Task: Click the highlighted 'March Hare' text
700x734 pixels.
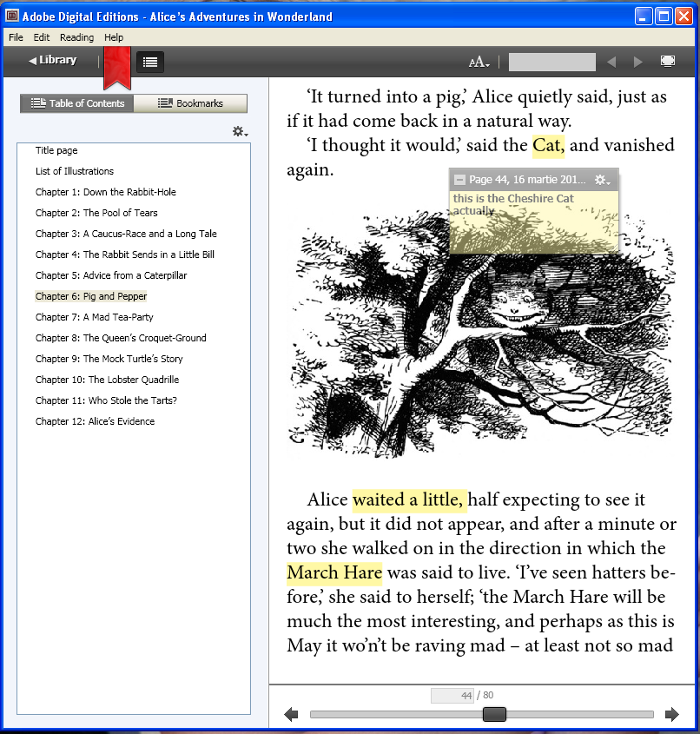Action: (x=334, y=573)
